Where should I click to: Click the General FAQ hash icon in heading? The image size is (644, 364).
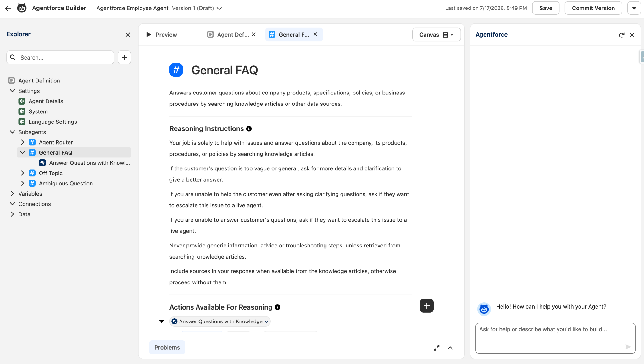(x=176, y=70)
